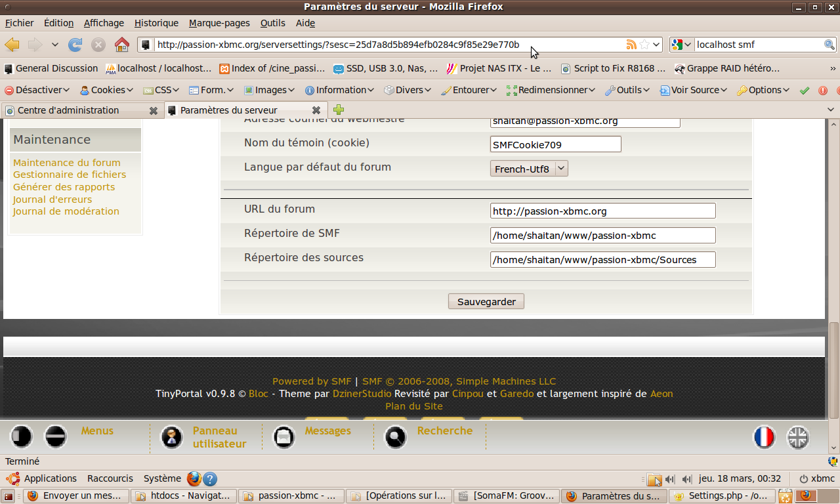Open Maintenance du forum link
Screen dimensions: 840x504
pyautogui.click(x=67, y=163)
